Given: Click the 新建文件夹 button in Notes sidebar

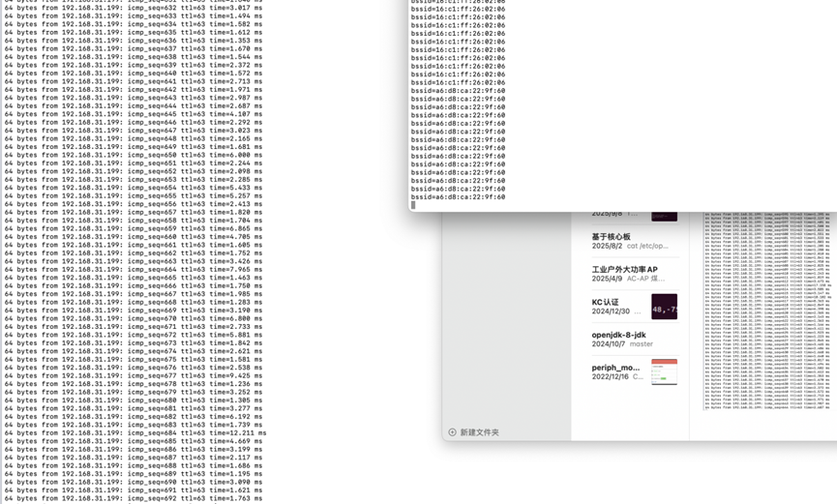Looking at the screenshot, I should pyautogui.click(x=473, y=432).
